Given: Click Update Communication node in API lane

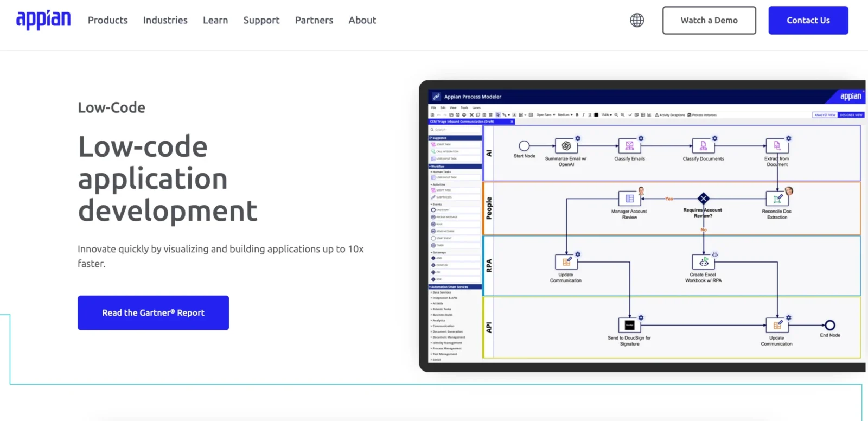Looking at the screenshot, I should pos(777,325).
